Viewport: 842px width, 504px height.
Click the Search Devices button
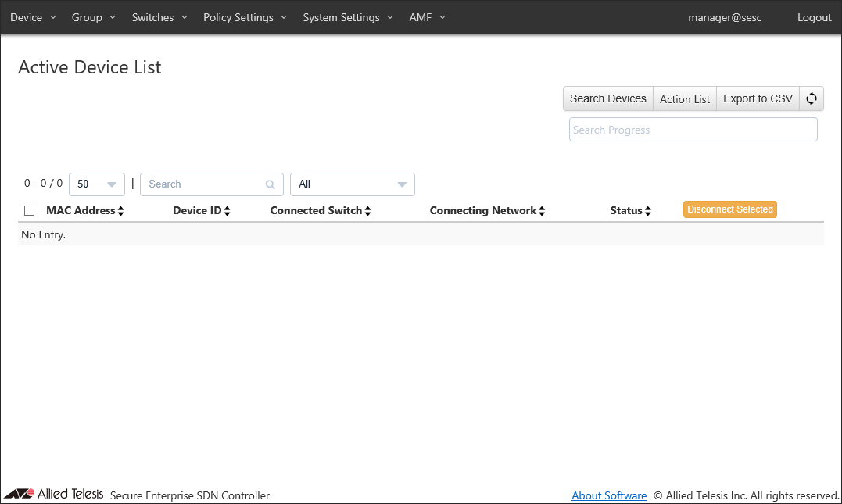(608, 98)
